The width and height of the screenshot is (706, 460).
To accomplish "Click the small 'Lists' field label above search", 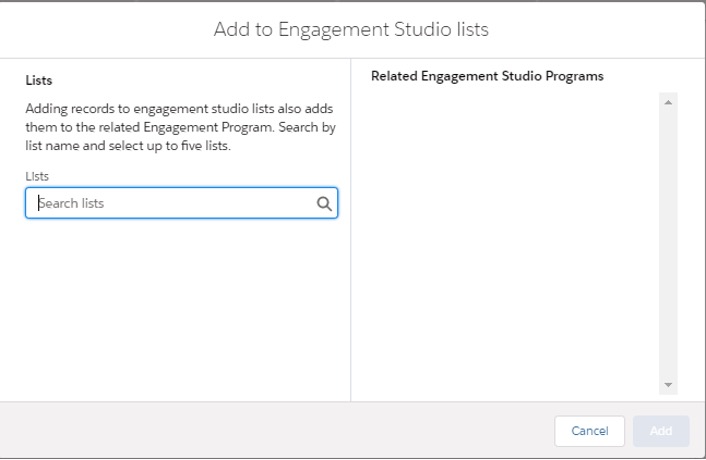I will [x=37, y=176].
